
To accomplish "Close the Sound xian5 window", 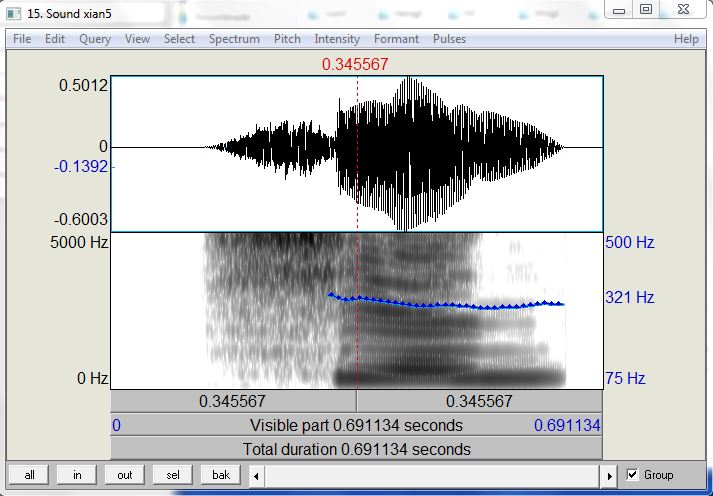I will [683, 10].
